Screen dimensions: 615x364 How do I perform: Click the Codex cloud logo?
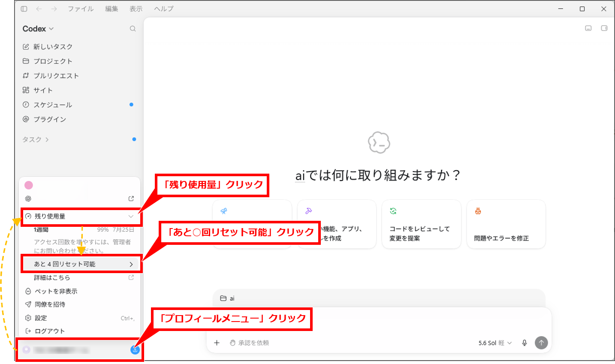point(379,143)
